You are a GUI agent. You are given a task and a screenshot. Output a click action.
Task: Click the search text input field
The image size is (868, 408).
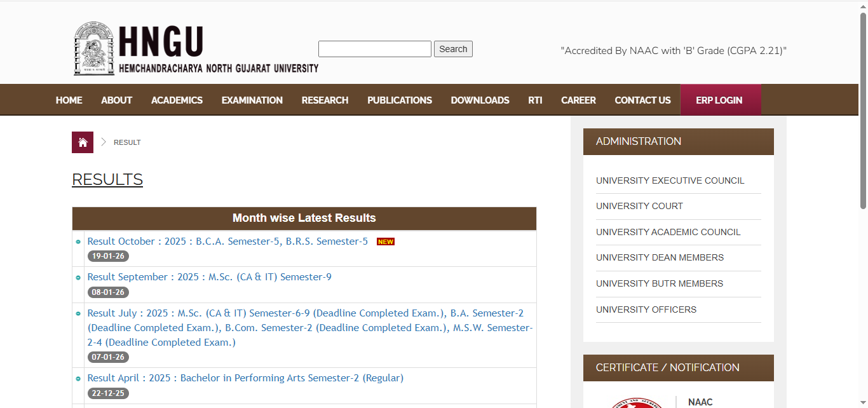click(x=374, y=49)
